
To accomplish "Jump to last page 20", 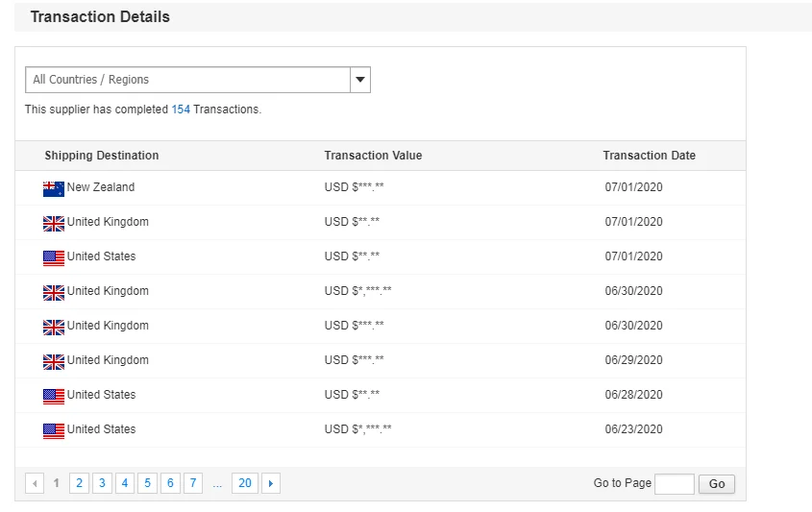I will click(x=245, y=483).
